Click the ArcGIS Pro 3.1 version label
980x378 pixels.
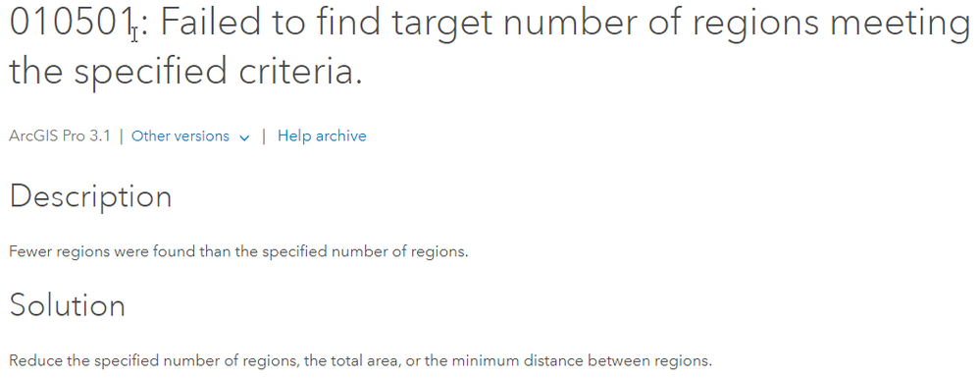click(x=60, y=135)
